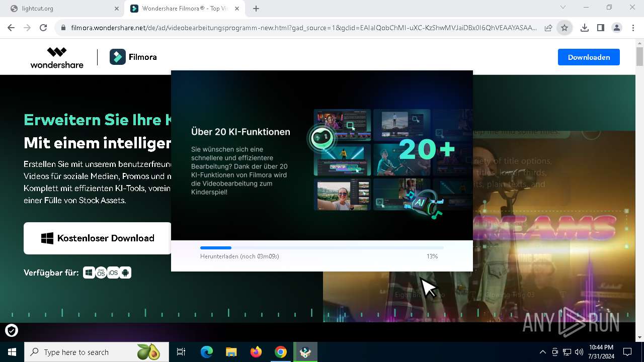Screen dimensions: 644x362
Task: Open File Explorer from the taskbar
Action: pos(231,352)
